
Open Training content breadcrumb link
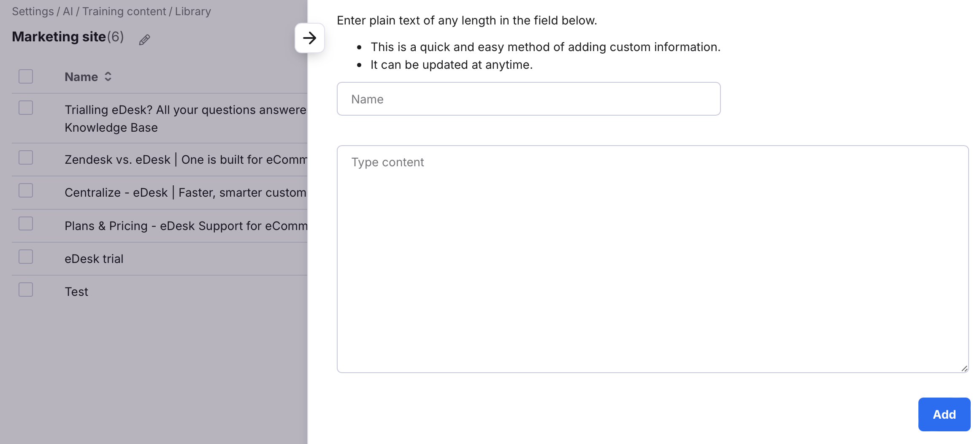tap(124, 11)
